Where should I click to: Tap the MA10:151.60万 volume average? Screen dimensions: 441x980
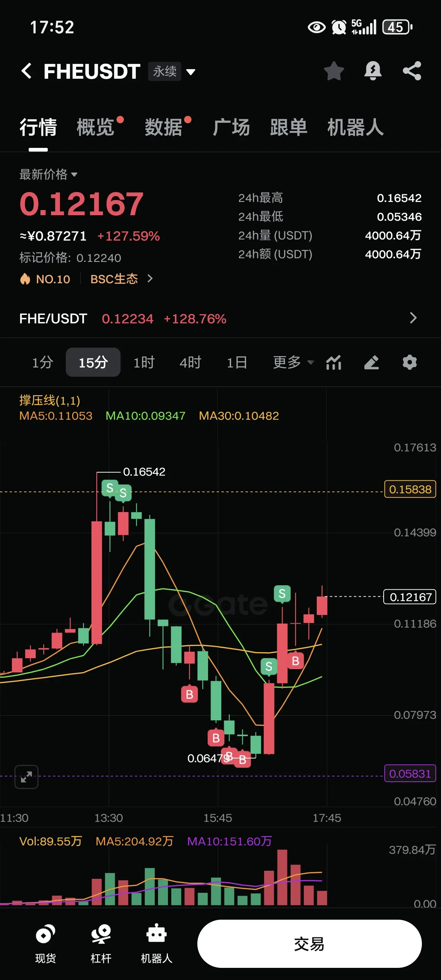click(x=230, y=841)
